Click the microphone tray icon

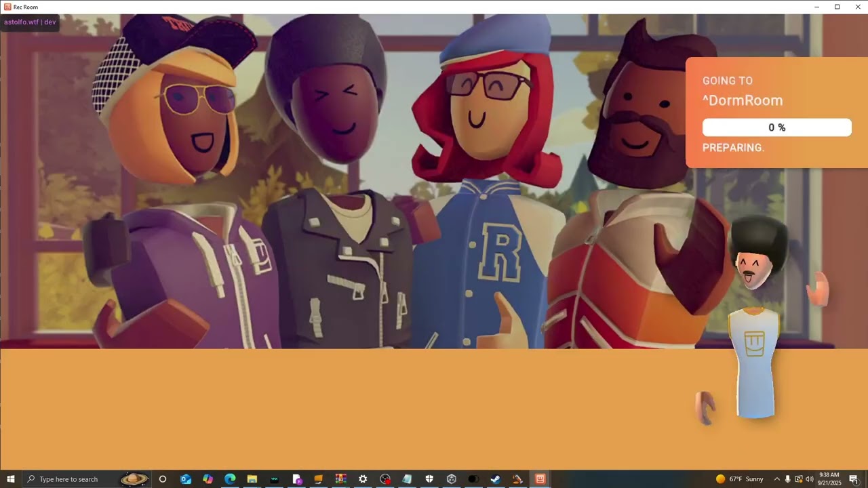pos(787,479)
